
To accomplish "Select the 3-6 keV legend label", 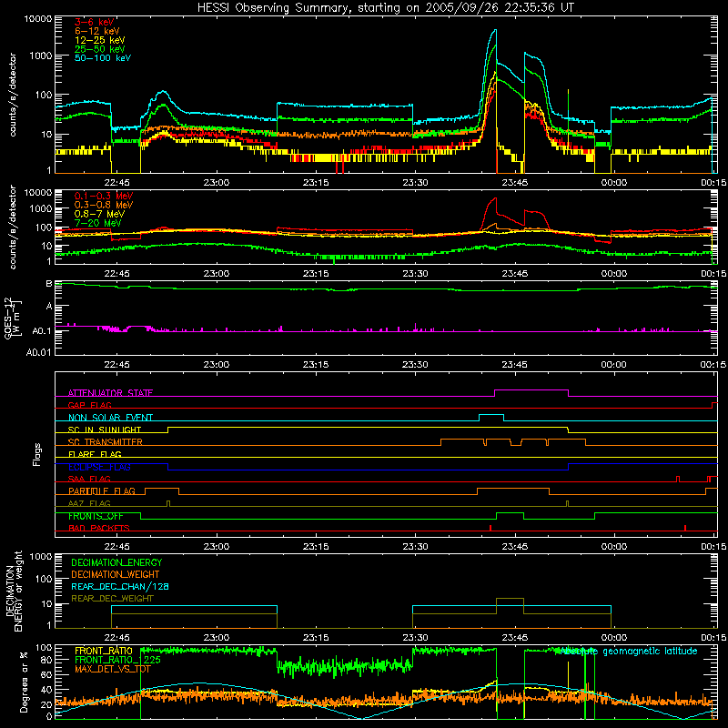I will [x=95, y=22].
